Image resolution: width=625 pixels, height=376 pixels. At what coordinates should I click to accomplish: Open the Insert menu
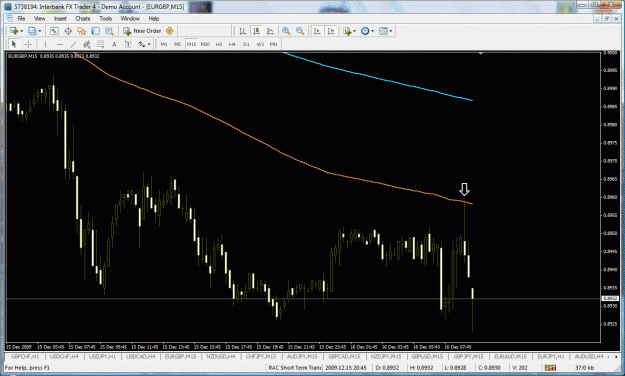click(61, 19)
